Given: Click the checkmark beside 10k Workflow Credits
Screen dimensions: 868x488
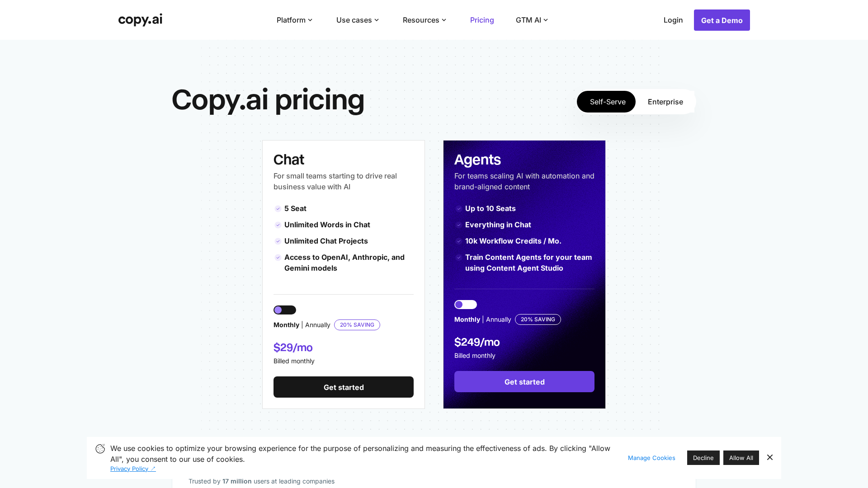Looking at the screenshot, I should pos(459,241).
